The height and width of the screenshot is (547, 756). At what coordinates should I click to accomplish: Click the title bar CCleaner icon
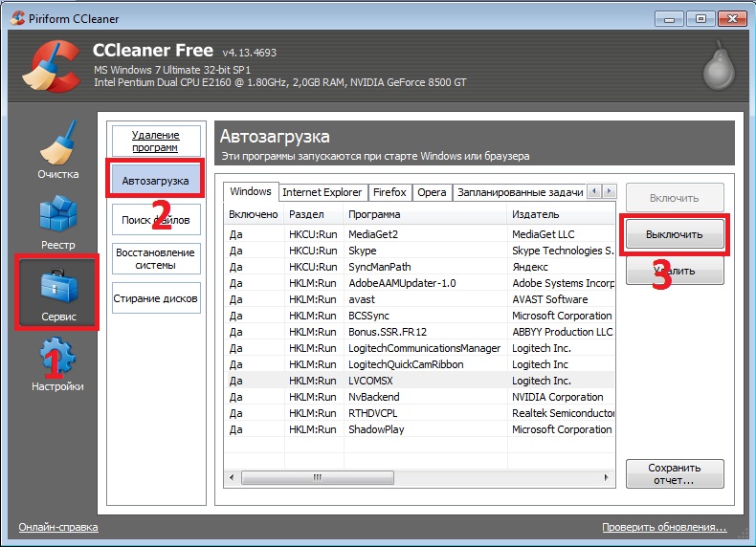click(x=17, y=18)
